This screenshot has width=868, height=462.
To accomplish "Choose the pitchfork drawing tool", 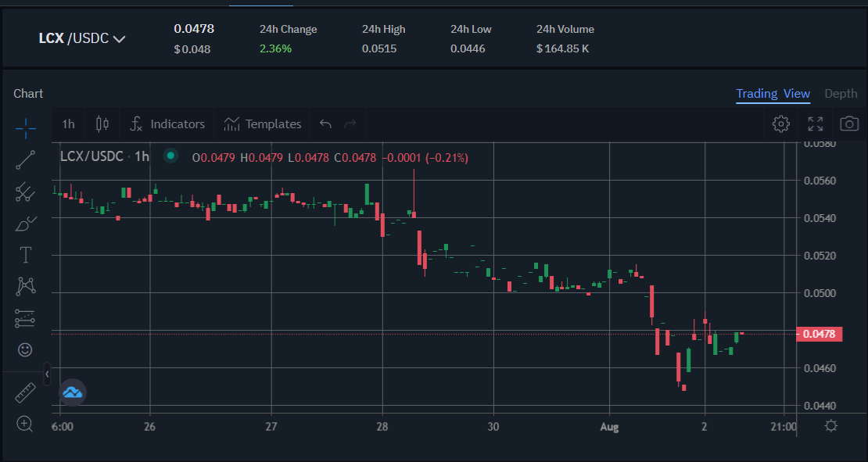I will tap(25, 192).
